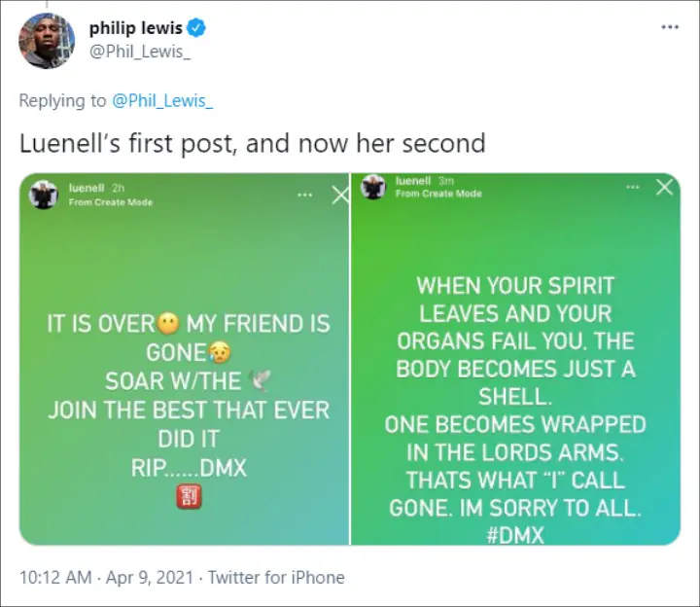700x607 pixels.
Task: Open the left 'IT IS OVER' story image
Action: 185,389
